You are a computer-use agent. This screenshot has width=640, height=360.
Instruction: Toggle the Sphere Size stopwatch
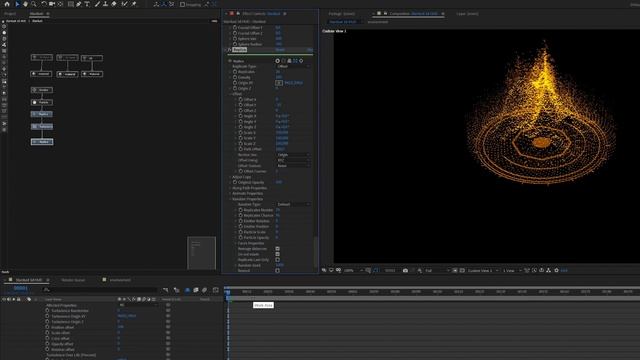[x=235, y=39]
